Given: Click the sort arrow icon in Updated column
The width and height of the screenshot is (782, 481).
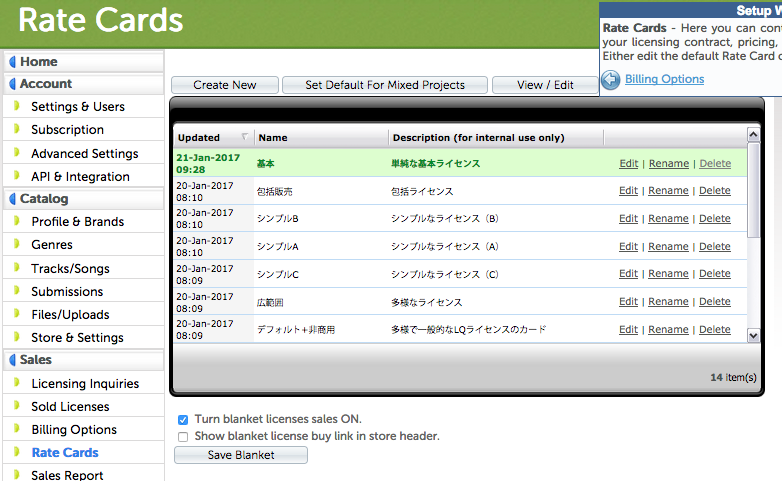Looking at the screenshot, I should coord(244,137).
